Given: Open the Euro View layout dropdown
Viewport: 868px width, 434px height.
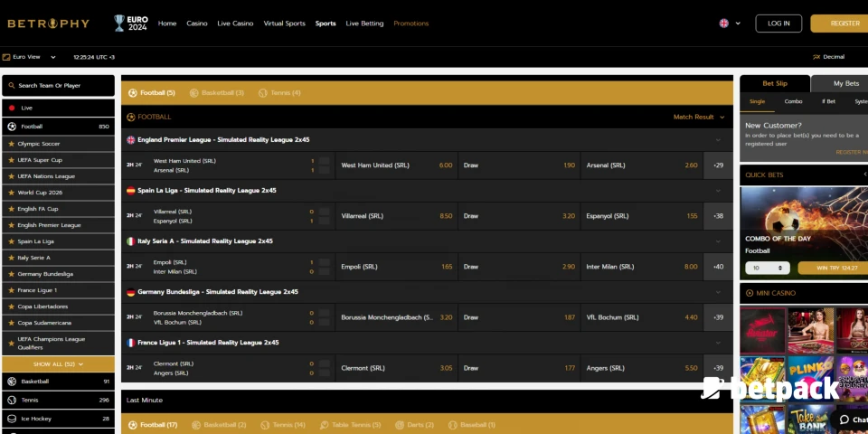Looking at the screenshot, I should (x=30, y=57).
